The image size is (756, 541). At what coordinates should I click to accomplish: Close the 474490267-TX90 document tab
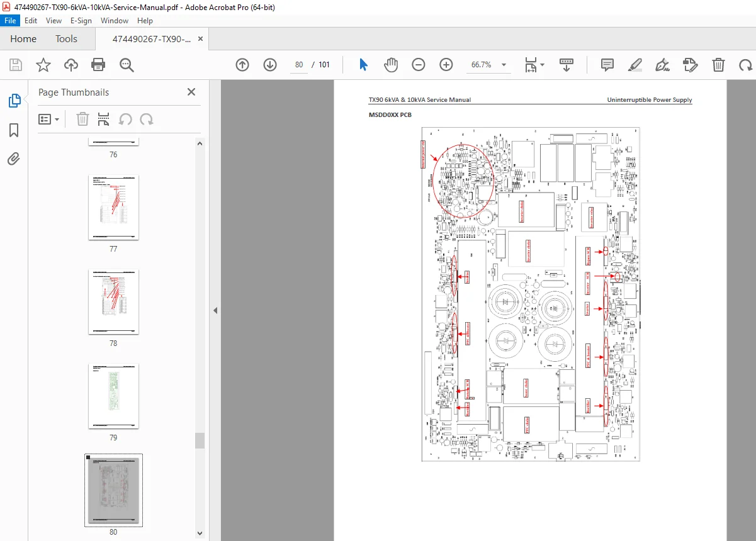click(x=201, y=38)
